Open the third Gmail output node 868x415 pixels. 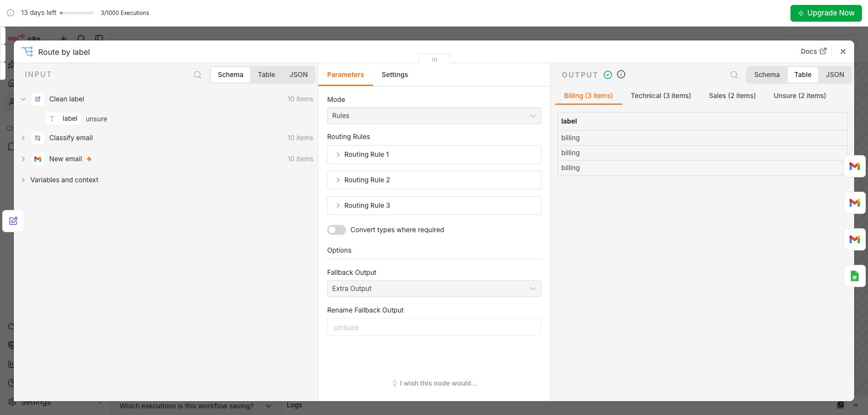pyautogui.click(x=855, y=239)
